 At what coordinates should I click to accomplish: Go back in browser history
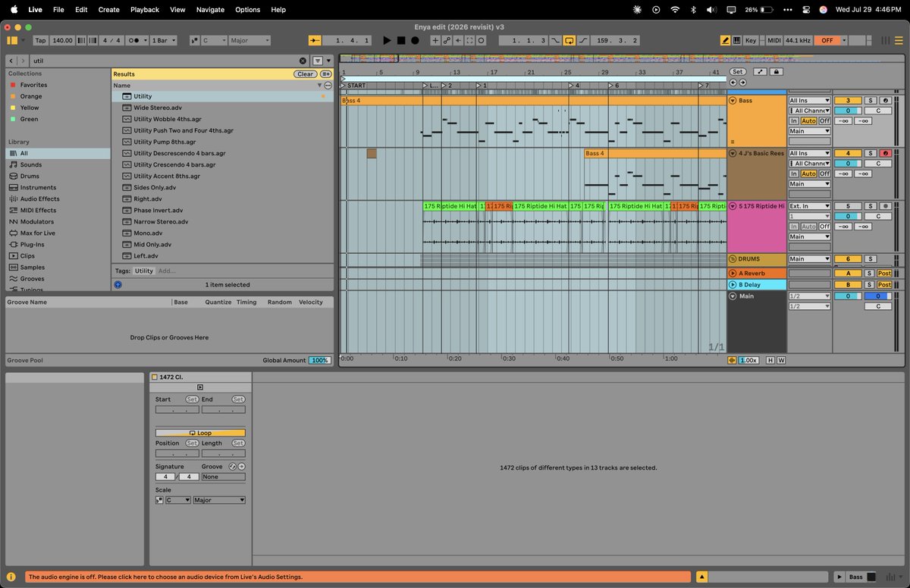pos(11,61)
